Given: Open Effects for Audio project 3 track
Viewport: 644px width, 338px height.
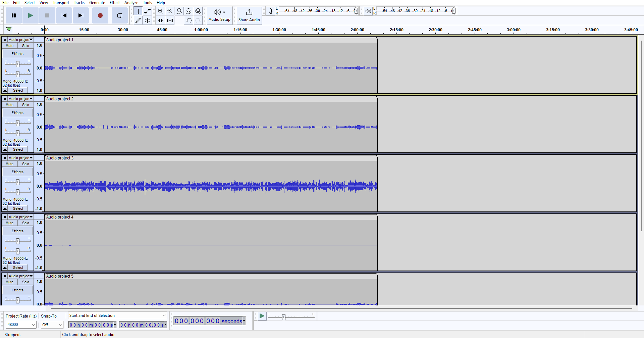Looking at the screenshot, I should pyautogui.click(x=18, y=172).
